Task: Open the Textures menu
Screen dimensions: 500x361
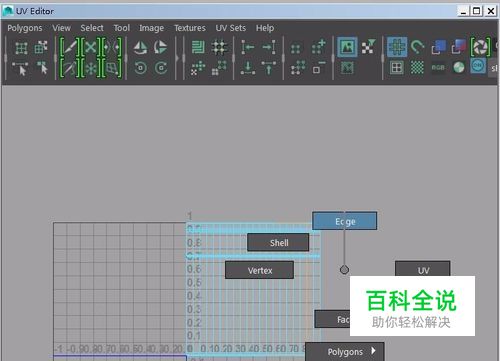Action: coord(190,28)
